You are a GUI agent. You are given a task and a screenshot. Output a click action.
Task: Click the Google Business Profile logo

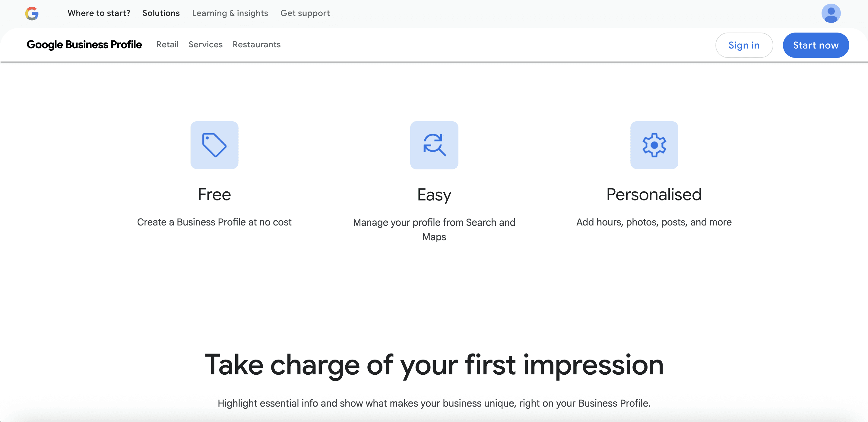[x=84, y=44]
